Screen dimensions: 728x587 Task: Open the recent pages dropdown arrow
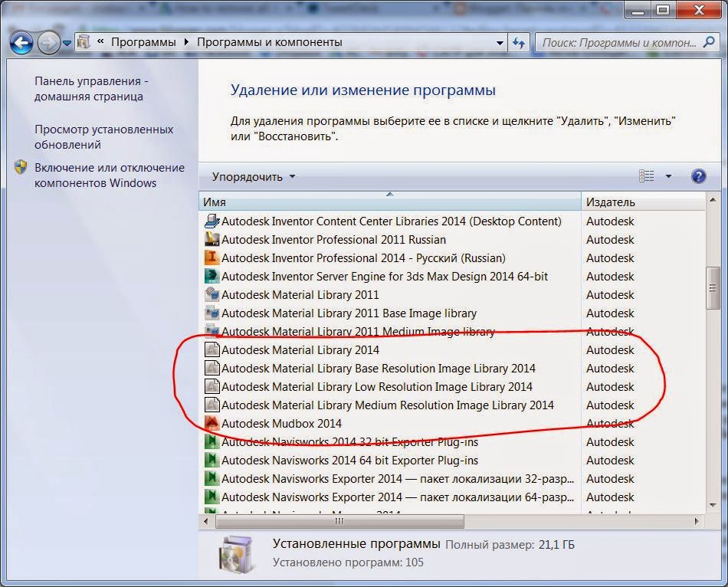67,43
